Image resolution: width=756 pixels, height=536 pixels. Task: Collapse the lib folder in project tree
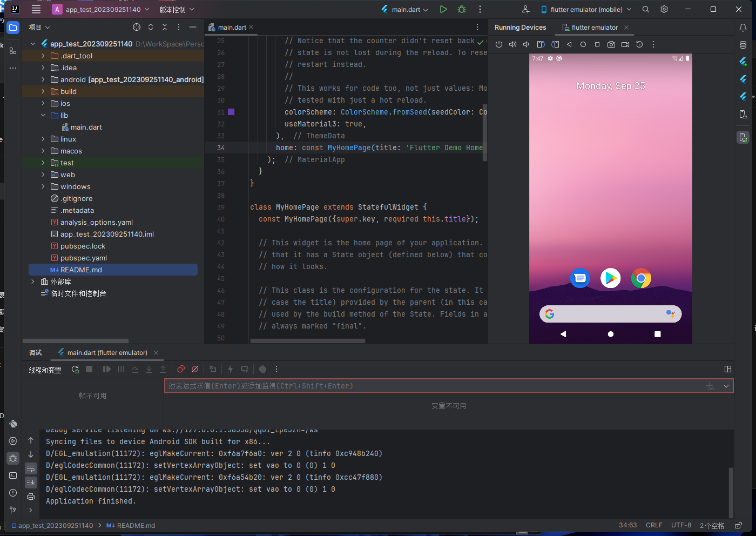pyautogui.click(x=44, y=115)
